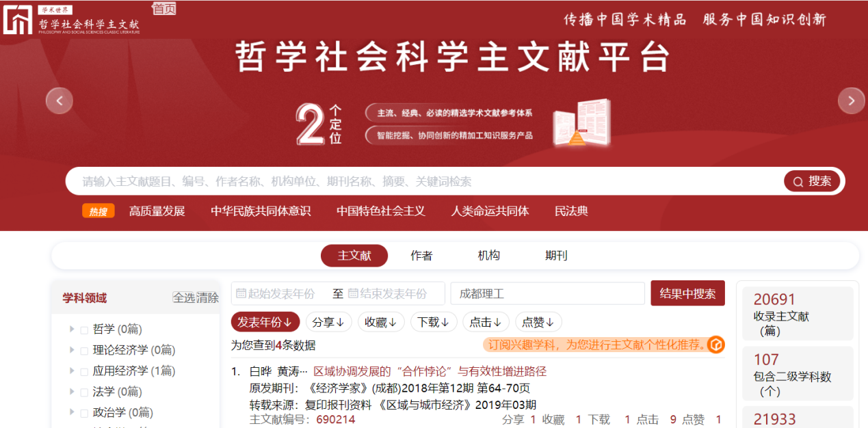Screen dimensions: 868x428
Task: Click the 热搜 hot search tag
Action: 98,211
